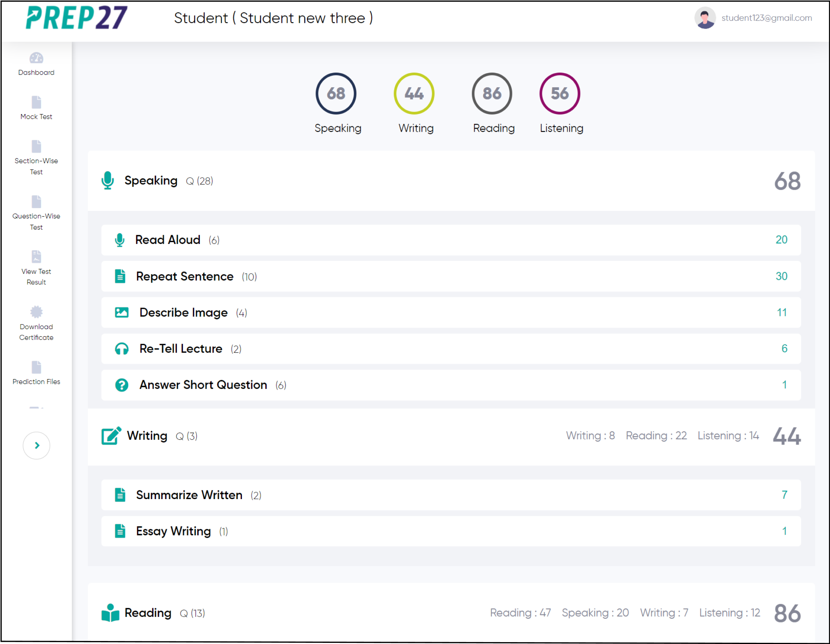Click the student123@gmail.com account link
The image size is (830, 644).
tap(766, 18)
